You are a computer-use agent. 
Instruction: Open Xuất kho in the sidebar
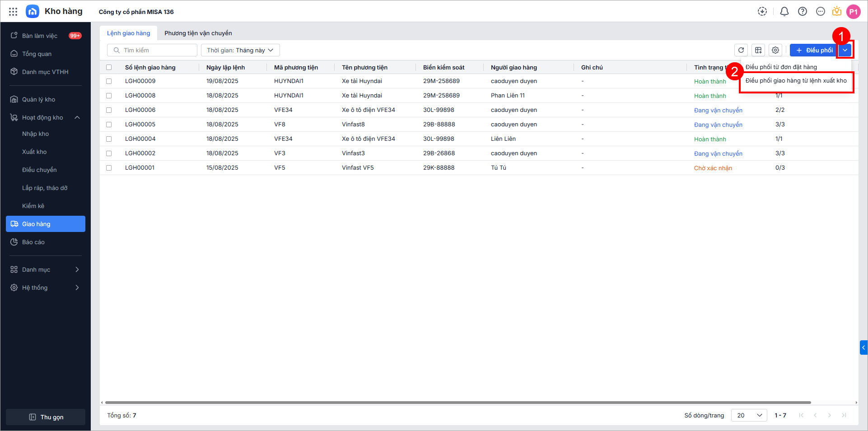pyautogui.click(x=34, y=152)
